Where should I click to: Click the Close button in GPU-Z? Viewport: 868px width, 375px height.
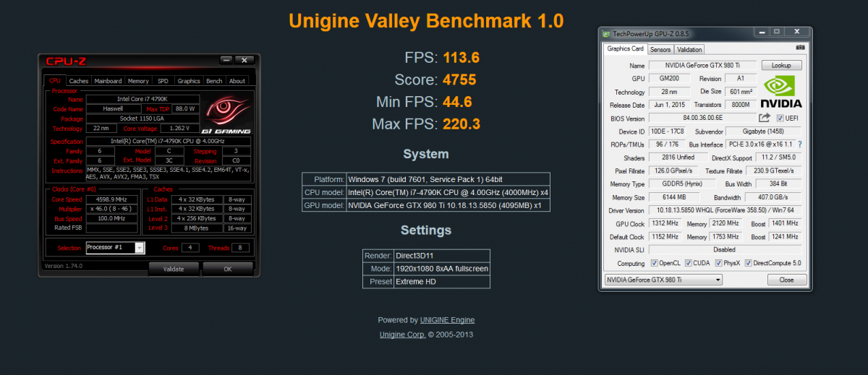(786, 280)
